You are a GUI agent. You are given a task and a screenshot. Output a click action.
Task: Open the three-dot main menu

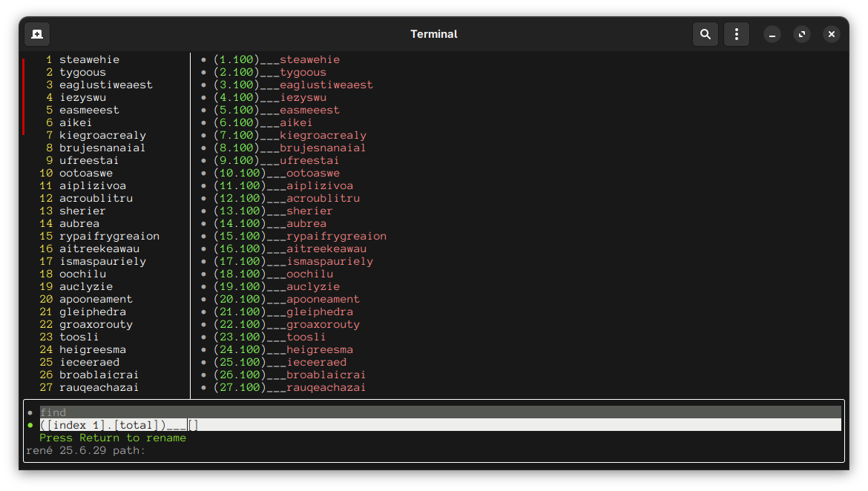[x=736, y=34]
